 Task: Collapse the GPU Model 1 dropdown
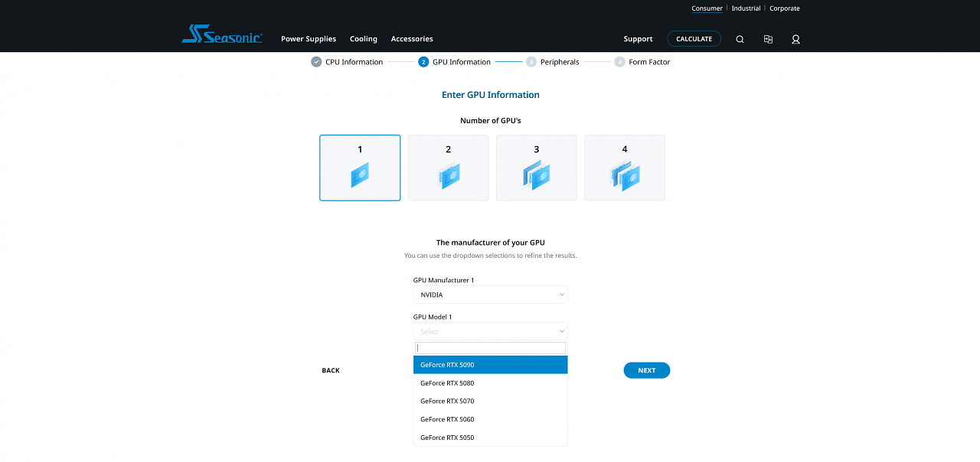tap(491, 331)
